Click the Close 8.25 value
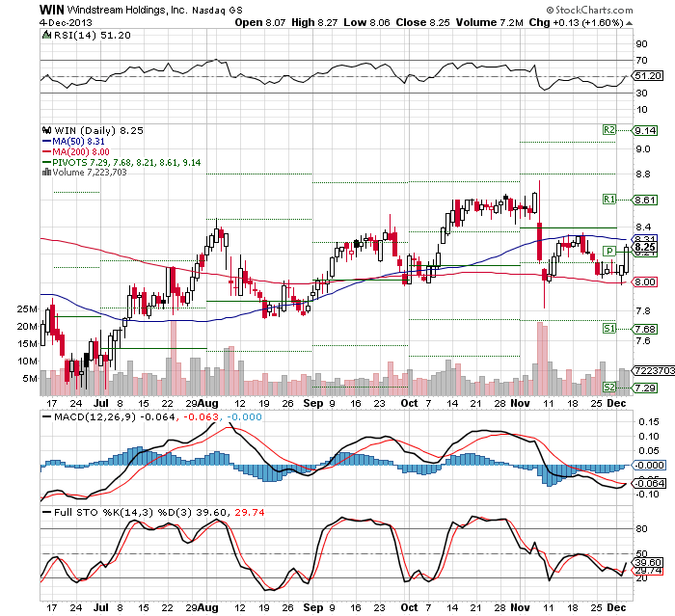Screen dimensions: 675x616 pyautogui.click(x=422, y=22)
